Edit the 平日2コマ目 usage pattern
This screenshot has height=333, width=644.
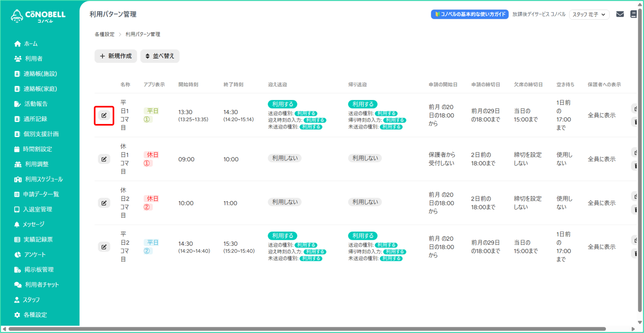pos(104,247)
